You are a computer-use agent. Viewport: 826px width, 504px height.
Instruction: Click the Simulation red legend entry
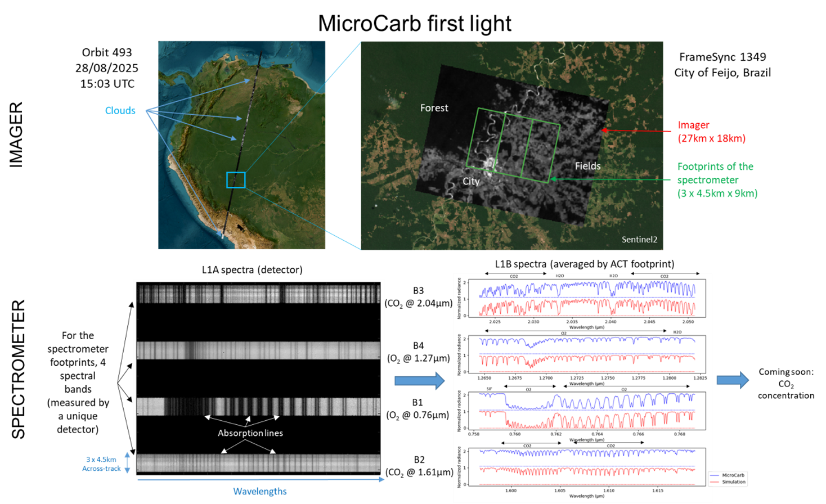point(733,482)
